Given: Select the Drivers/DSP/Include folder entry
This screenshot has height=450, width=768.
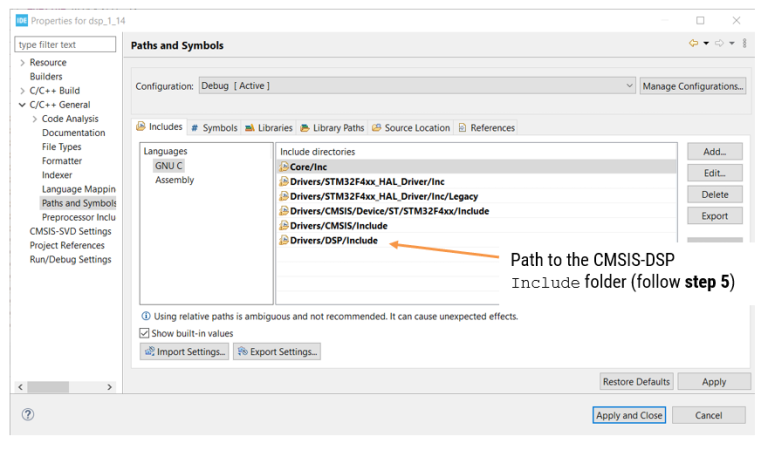Looking at the screenshot, I should (334, 240).
